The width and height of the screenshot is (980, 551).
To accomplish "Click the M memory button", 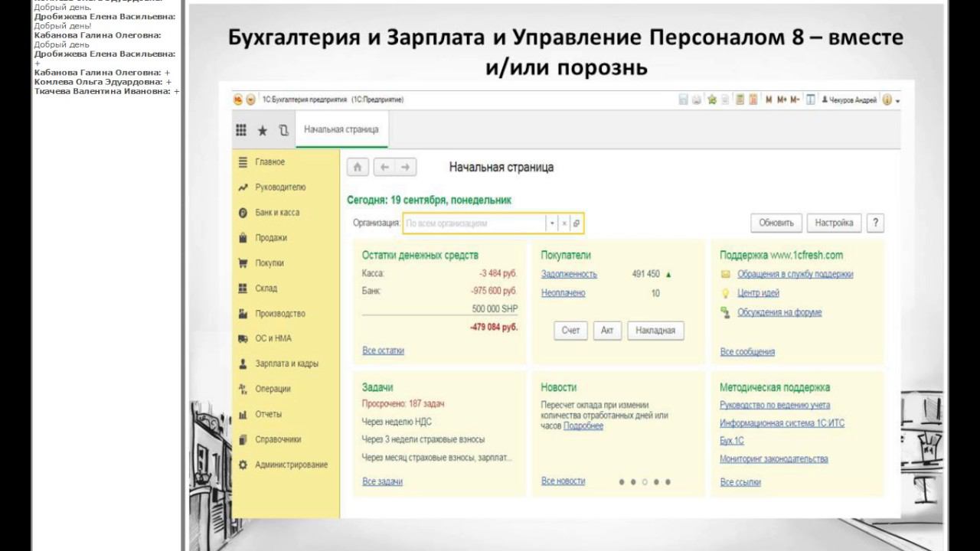I will (x=769, y=99).
